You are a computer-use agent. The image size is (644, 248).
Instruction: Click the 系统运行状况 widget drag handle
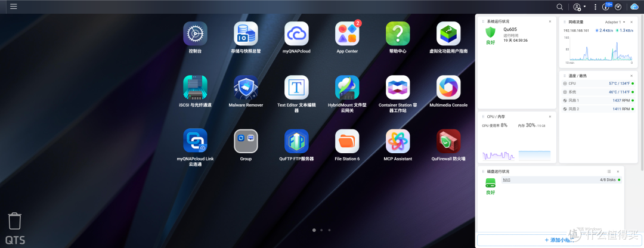484,21
